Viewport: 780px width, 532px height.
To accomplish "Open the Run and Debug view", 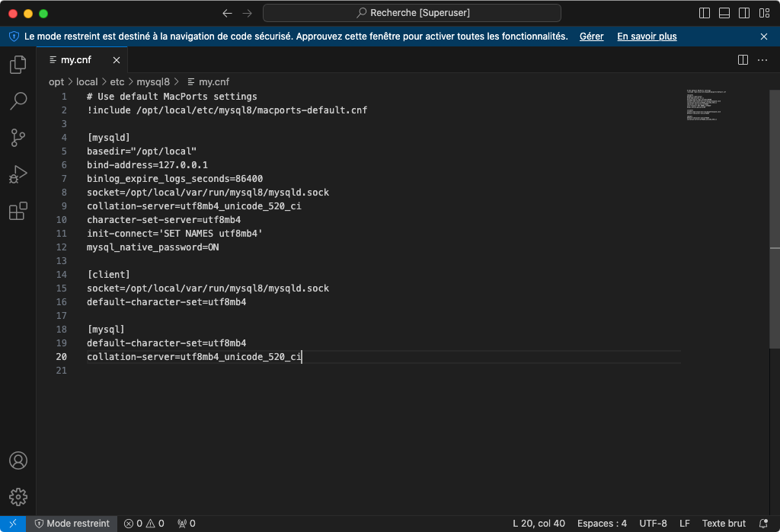I will [x=18, y=174].
